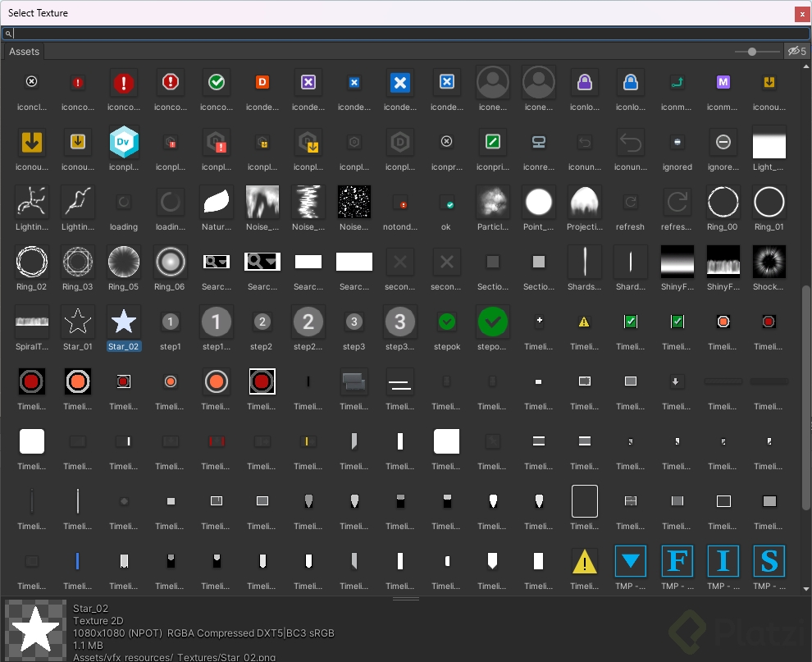This screenshot has width=812, height=662.
Task: Select the Shock shockwave texture
Action: tap(769, 262)
